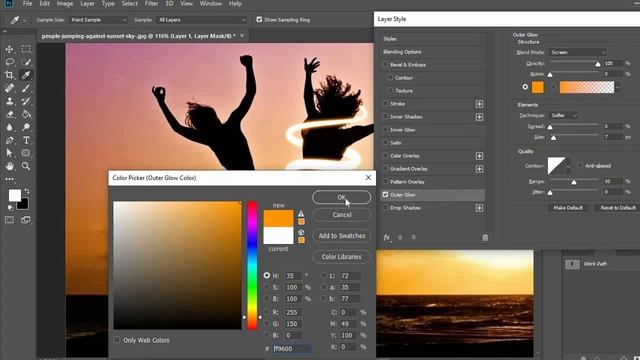This screenshot has width=640, height=360.
Task: Open eyedropper tool preset dropdown arrow
Action: coord(24,20)
